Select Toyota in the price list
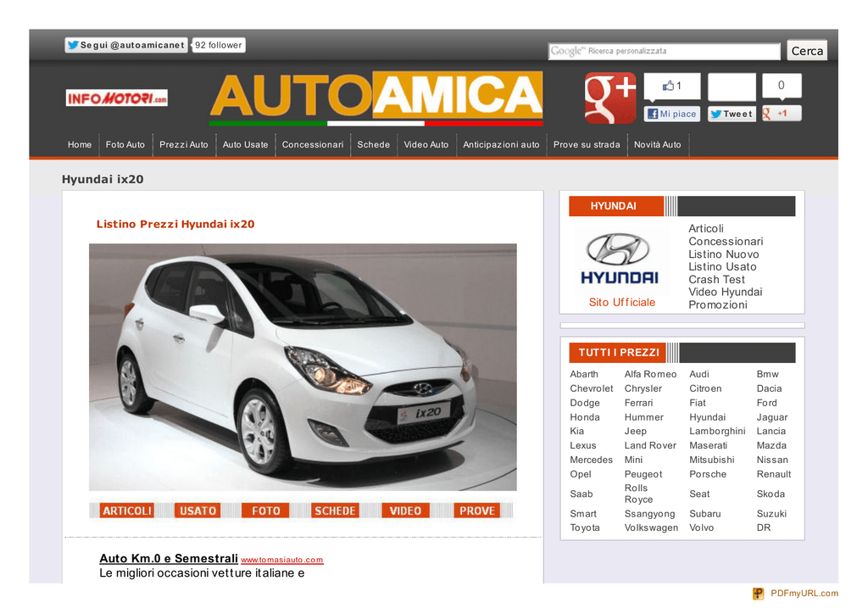This screenshot has width=868, height=614. 585,528
